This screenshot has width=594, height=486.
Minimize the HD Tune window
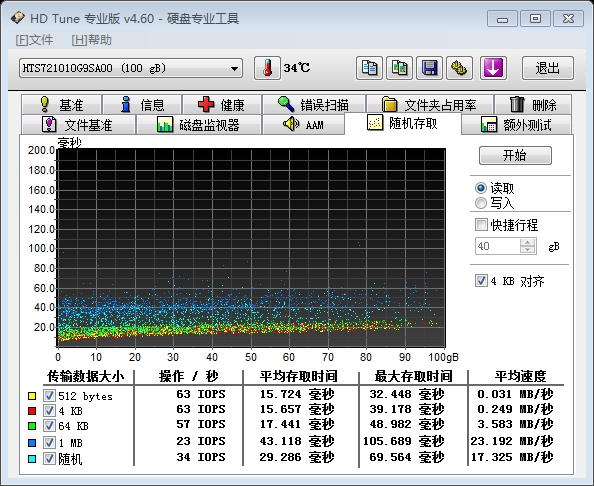click(x=502, y=18)
